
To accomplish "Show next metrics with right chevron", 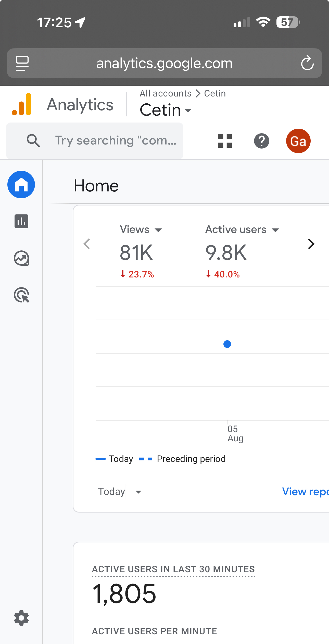I will pyautogui.click(x=311, y=244).
